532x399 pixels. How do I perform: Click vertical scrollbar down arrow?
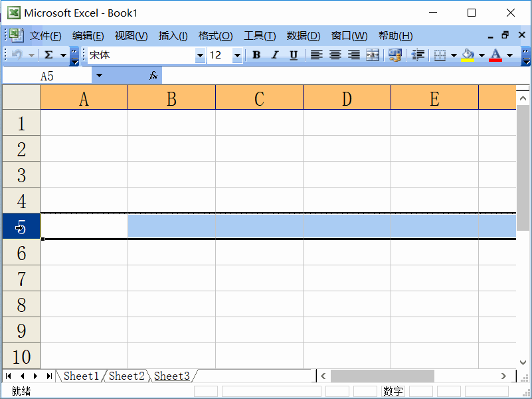coord(523,362)
